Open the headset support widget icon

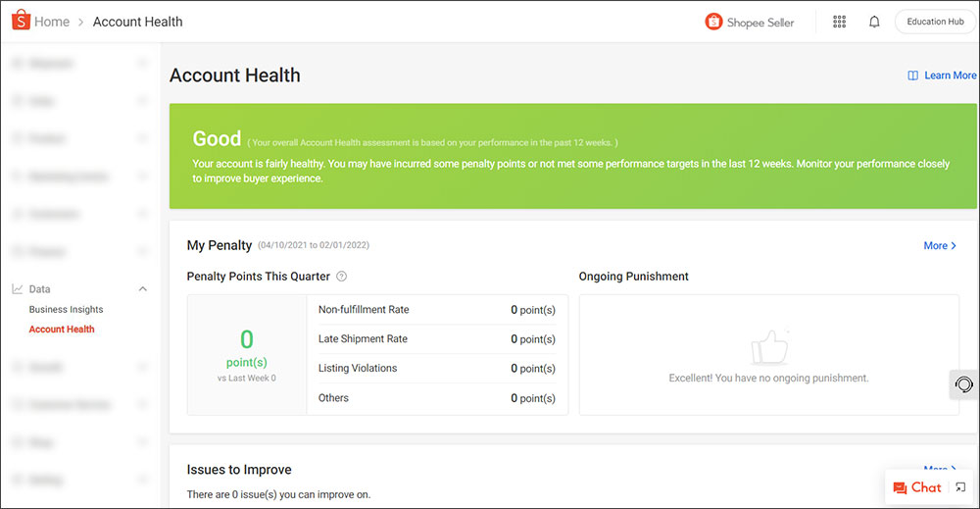pyautogui.click(x=963, y=383)
